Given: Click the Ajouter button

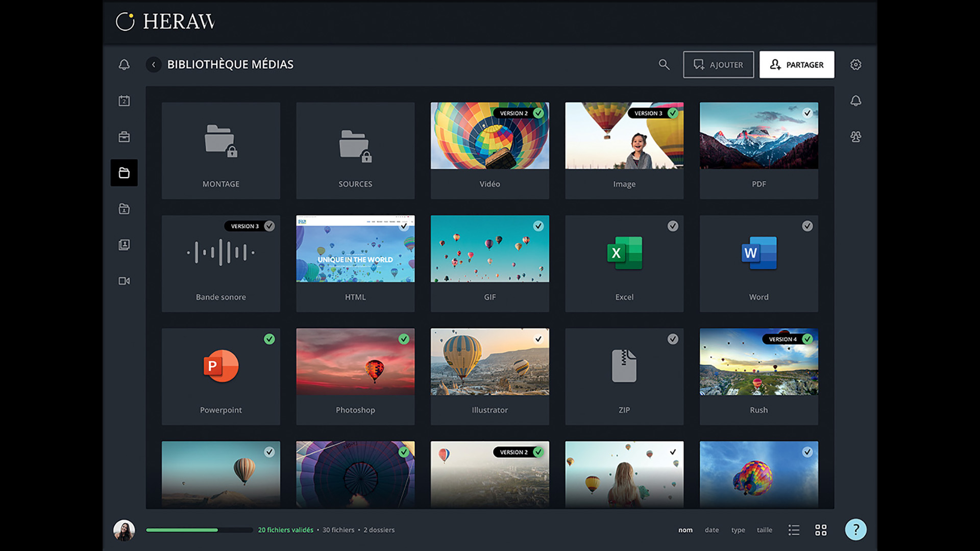Looking at the screenshot, I should [718, 65].
